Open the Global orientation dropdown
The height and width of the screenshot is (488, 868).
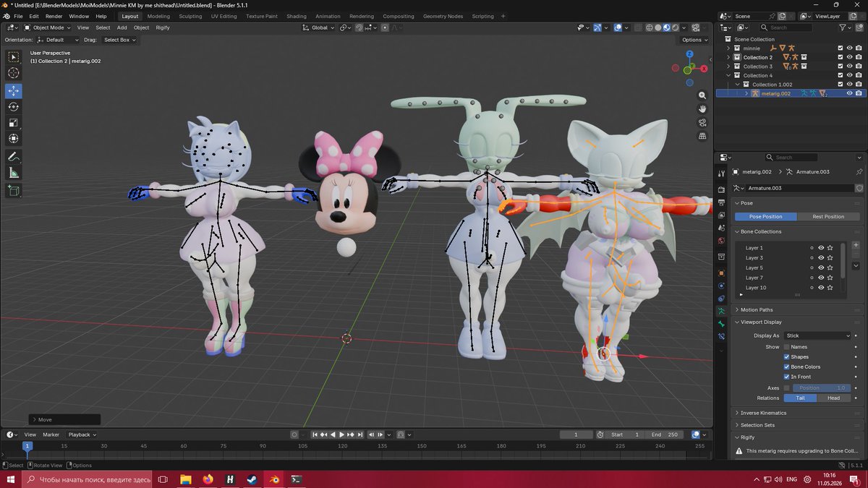pyautogui.click(x=319, y=27)
